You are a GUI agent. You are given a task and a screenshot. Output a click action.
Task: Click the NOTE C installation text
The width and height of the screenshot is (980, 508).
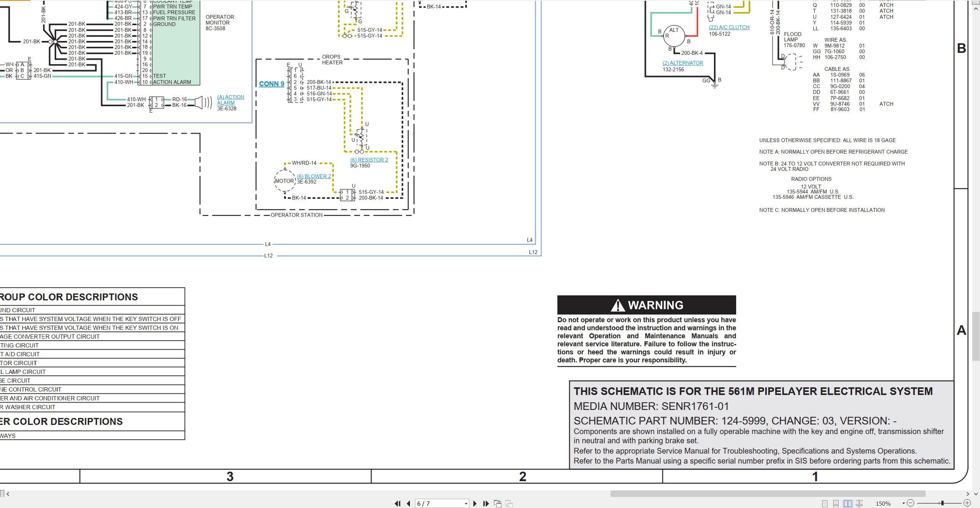[822, 210]
